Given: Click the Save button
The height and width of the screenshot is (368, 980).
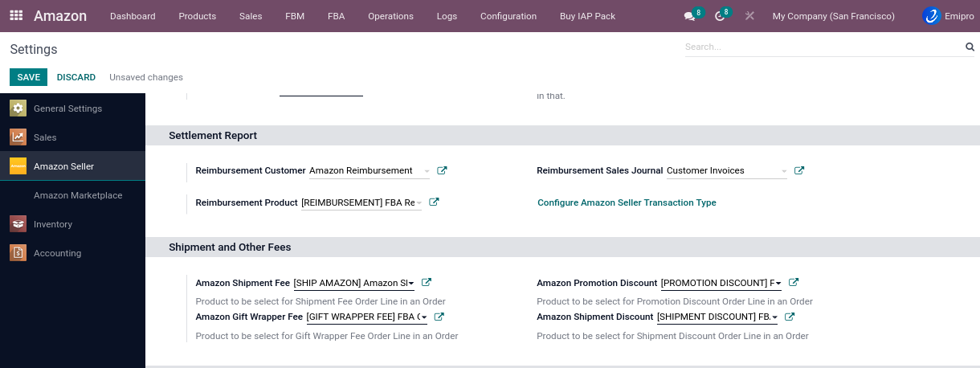Looking at the screenshot, I should [28, 77].
